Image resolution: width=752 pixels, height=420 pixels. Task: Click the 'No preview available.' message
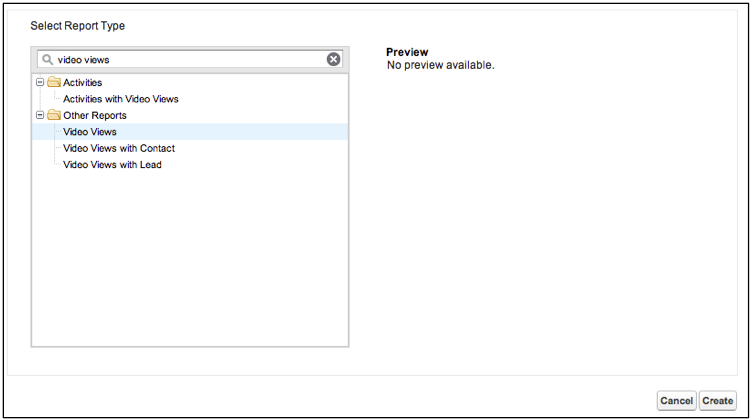point(440,65)
